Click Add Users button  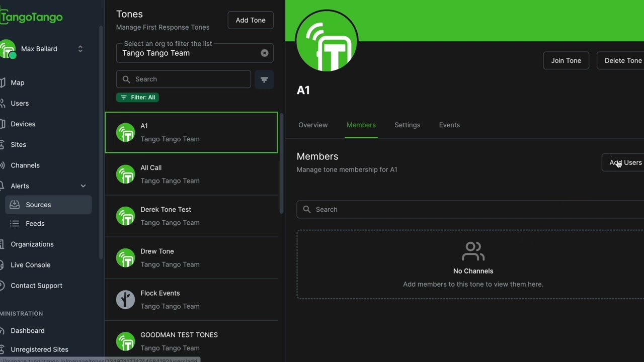[x=623, y=162]
